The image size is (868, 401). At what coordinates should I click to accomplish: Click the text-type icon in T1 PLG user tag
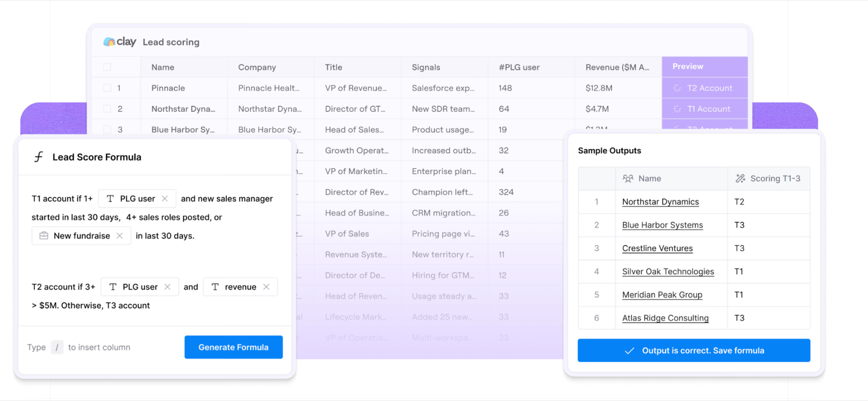coord(110,199)
